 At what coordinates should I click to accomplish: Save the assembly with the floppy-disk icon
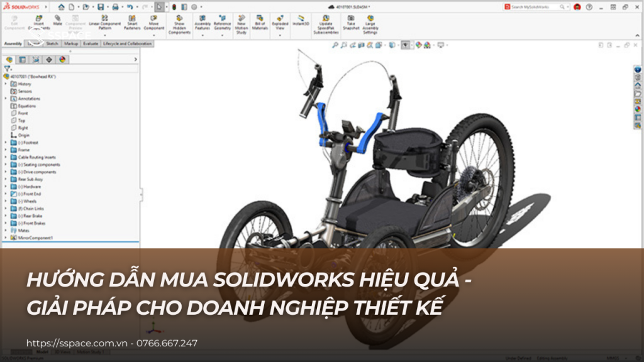[101, 7]
